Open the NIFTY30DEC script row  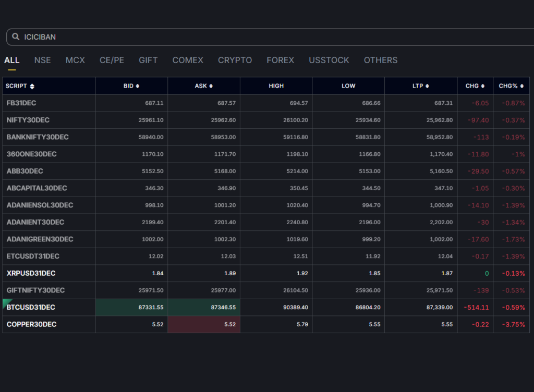coord(28,120)
